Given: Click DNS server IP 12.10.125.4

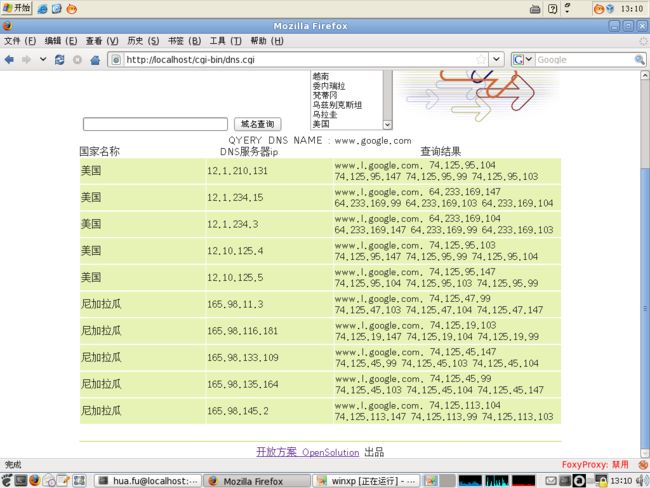Looking at the screenshot, I should pos(235,251).
